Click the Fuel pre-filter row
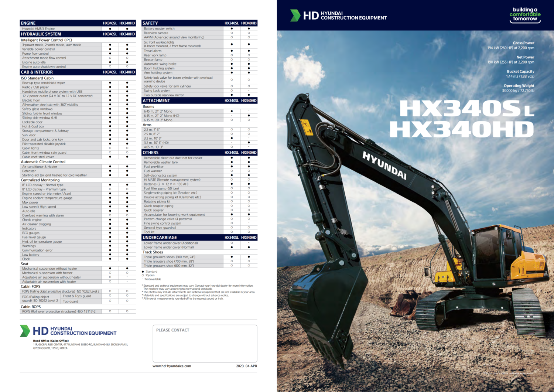Viewport: 554px width, 392px height. coord(199,167)
